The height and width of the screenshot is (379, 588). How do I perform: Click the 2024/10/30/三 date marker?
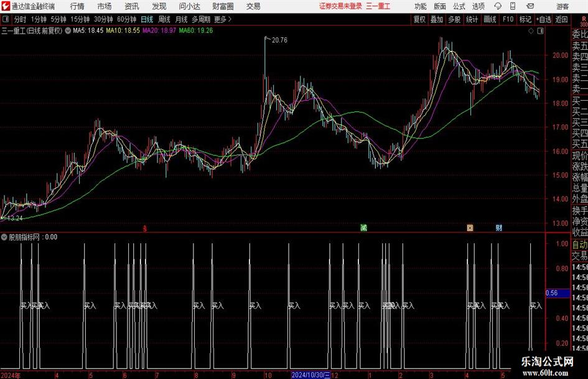click(x=311, y=375)
